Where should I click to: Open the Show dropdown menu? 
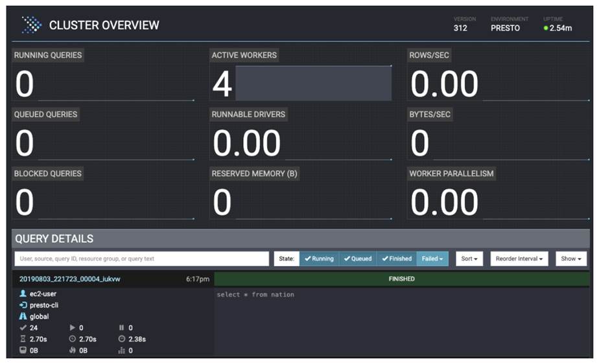[570, 258]
